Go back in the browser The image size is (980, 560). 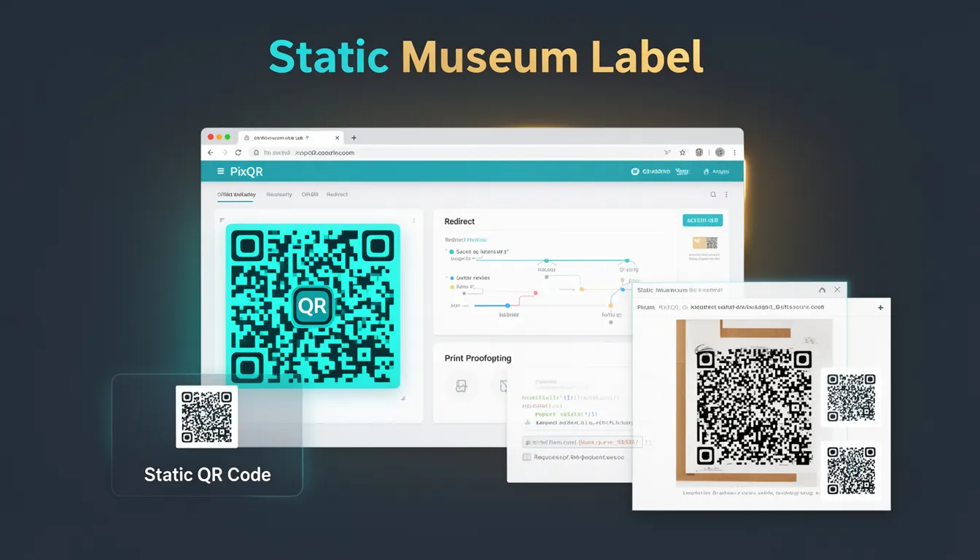(211, 152)
